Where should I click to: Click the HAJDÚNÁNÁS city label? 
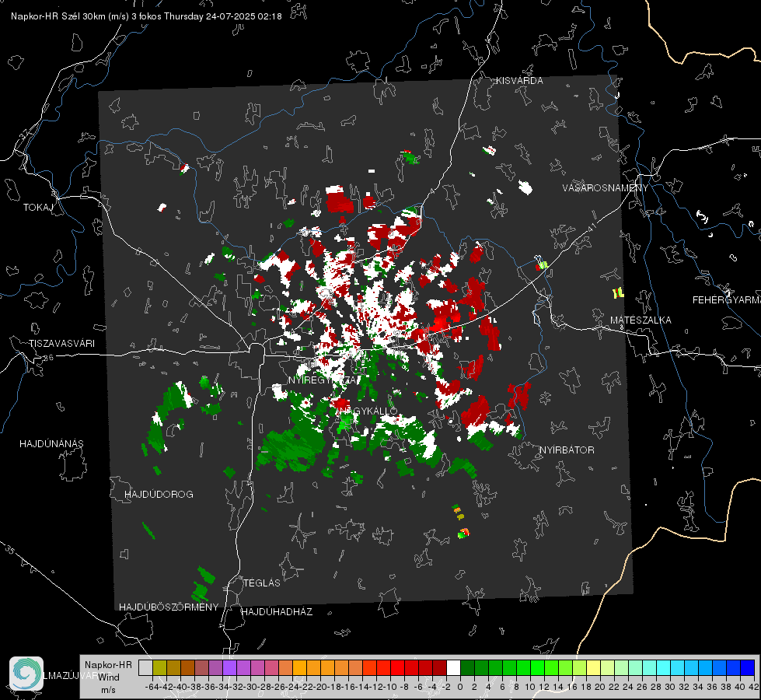coord(51,443)
